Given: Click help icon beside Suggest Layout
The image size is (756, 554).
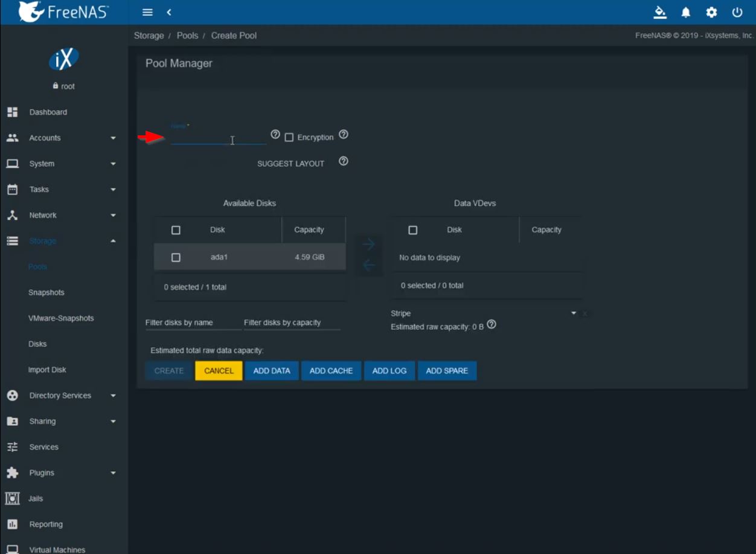Looking at the screenshot, I should [x=344, y=161].
